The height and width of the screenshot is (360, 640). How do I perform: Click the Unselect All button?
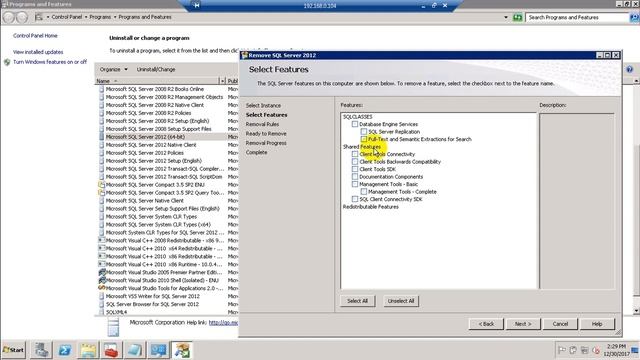point(401,301)
